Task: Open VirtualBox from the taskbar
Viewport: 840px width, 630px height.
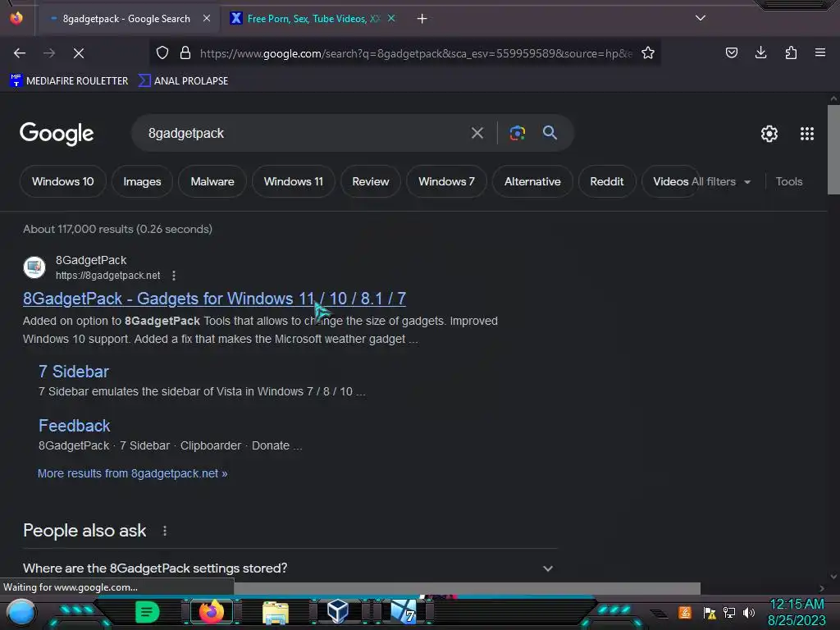Action: point(338,611)
